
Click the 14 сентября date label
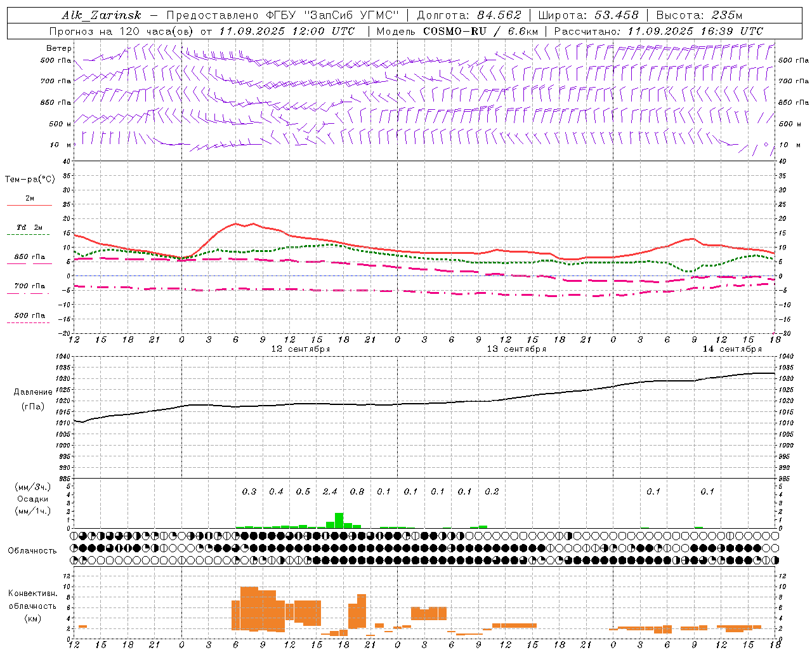732,349
